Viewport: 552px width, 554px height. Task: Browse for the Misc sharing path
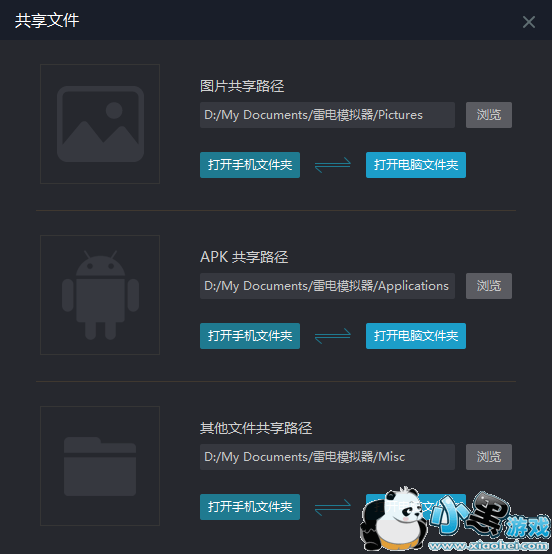pos(489,457)
